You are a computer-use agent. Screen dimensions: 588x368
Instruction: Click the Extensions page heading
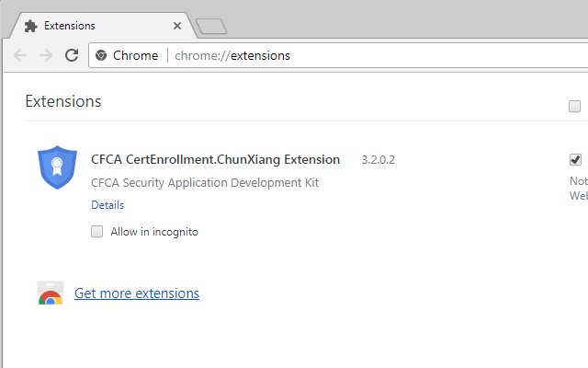tap(63, 101)
